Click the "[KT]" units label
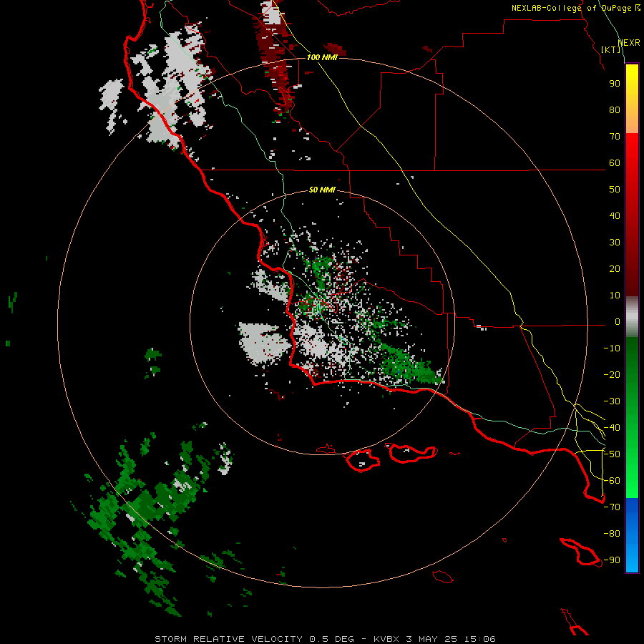644x644 pixels. 611,49
